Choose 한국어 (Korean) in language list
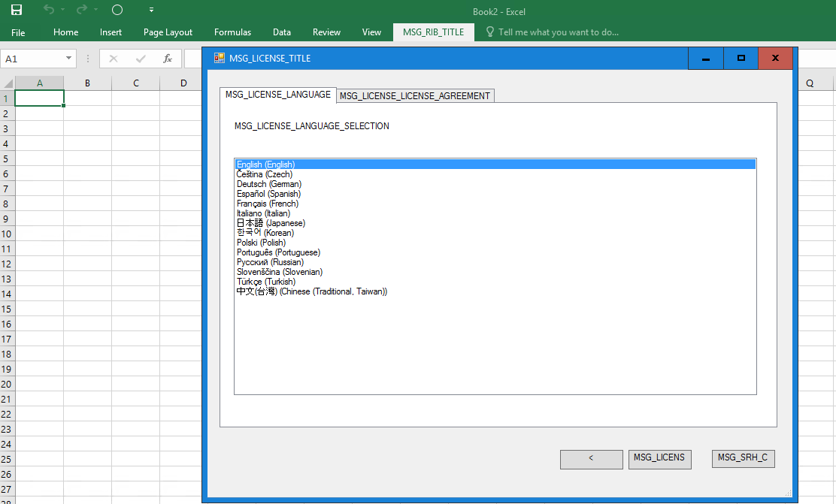 495,233
